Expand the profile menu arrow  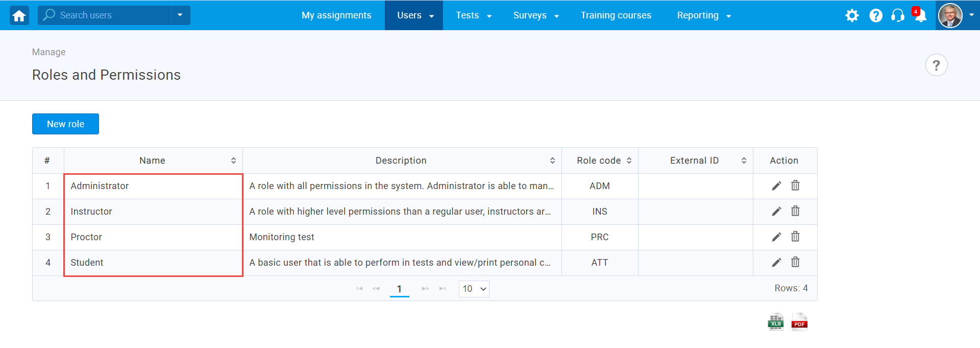tap(971, 15)
